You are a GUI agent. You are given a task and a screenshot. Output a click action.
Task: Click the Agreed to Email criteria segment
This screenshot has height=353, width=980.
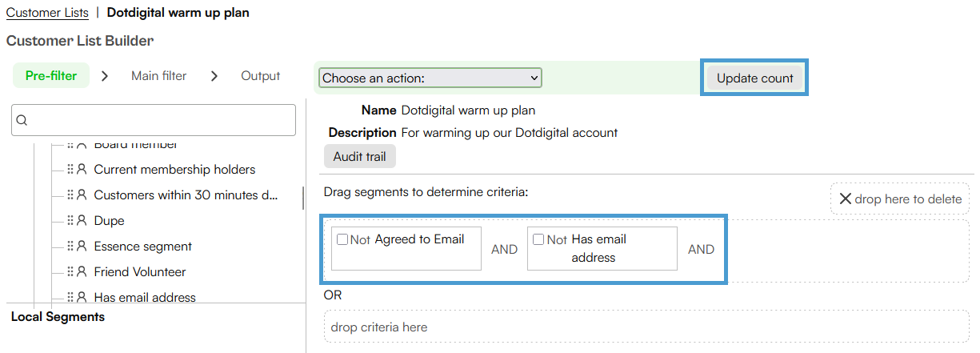[x=406, y=248]
